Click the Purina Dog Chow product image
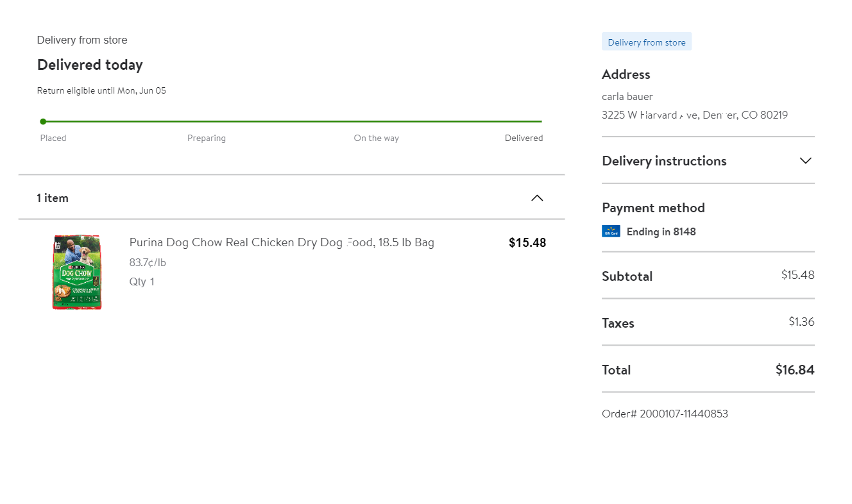The image size is (852, 504). (x=77, y=272)
